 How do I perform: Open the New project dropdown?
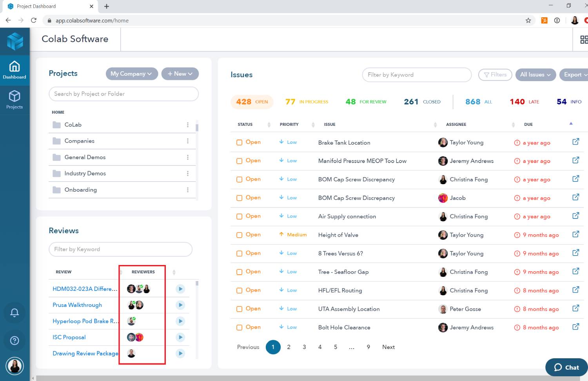pyautogui.click(x=180, y=74)
